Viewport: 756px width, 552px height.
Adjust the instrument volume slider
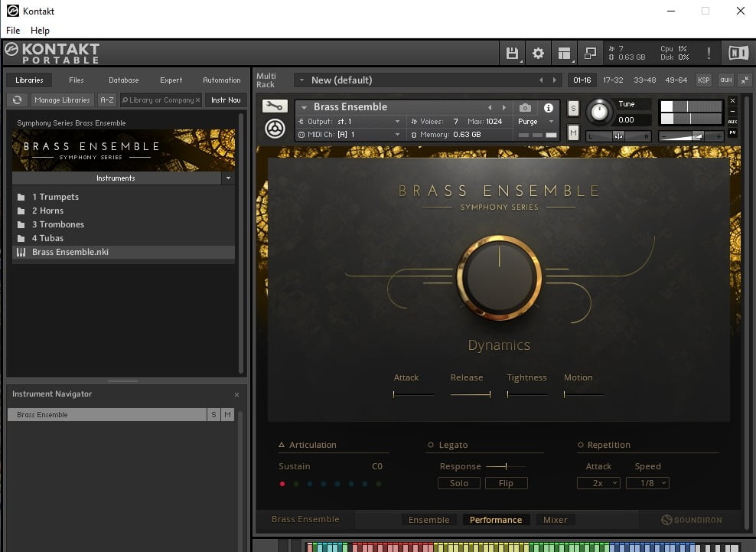pyautogui.click(x=690, y=136)
